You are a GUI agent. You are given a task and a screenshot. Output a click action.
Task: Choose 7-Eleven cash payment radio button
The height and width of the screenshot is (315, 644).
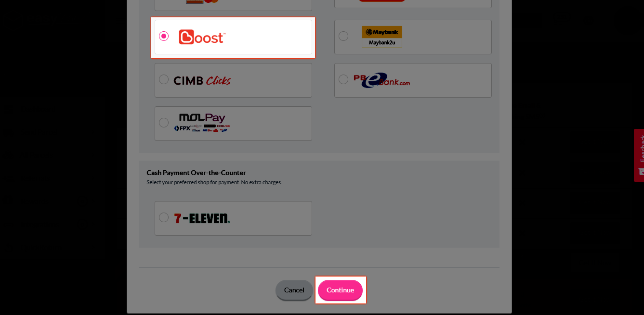click(x=164, y=217)
